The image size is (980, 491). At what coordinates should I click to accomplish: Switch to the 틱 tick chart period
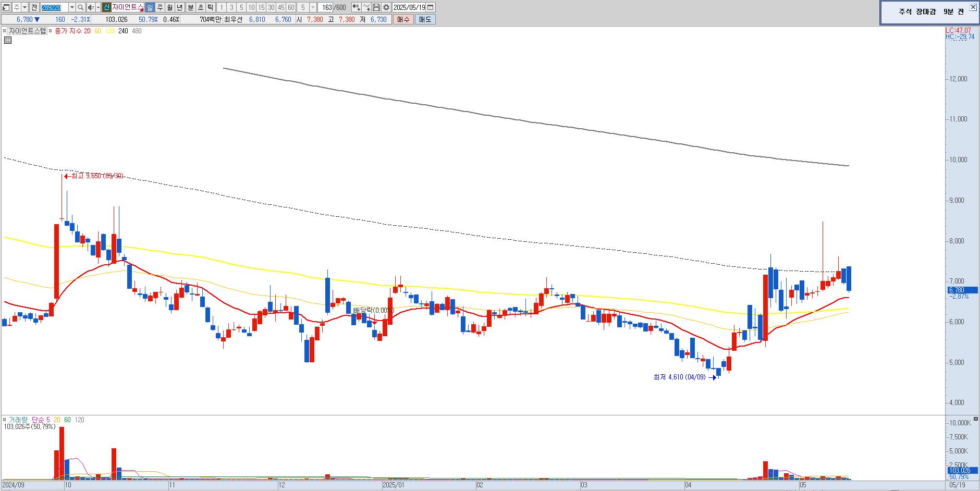(x=210, y=7)
